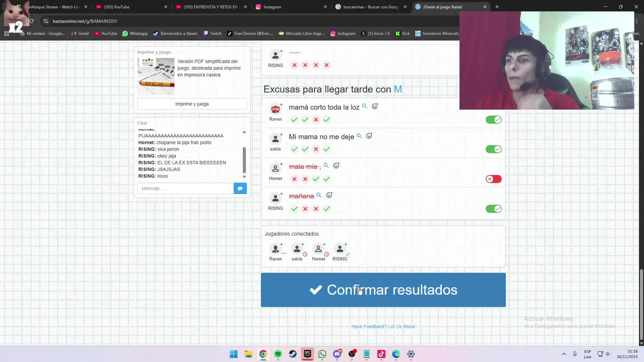Click chat message "viva peron"

click(168, 149)
